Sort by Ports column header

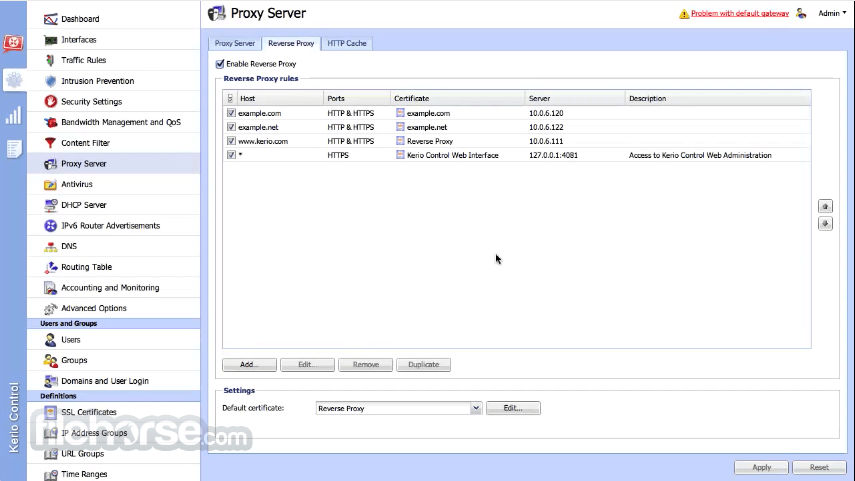pos(357,99)
